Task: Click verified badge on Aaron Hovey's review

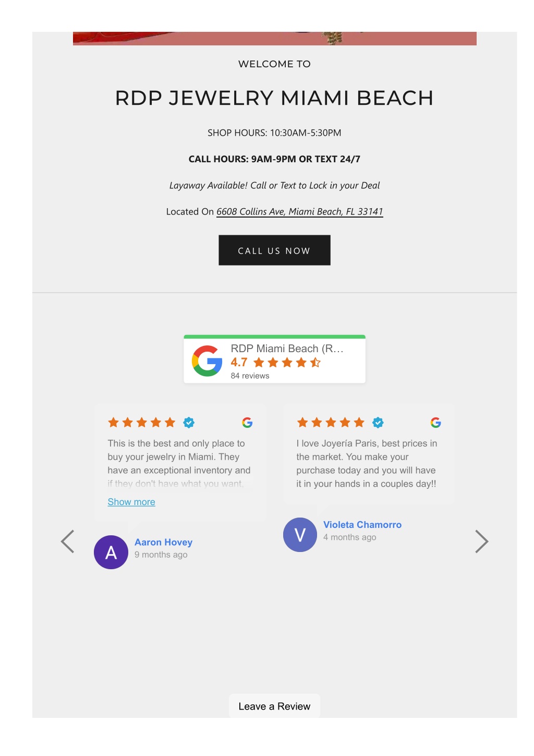Action: pyautogui.click(x=189, y=423)
